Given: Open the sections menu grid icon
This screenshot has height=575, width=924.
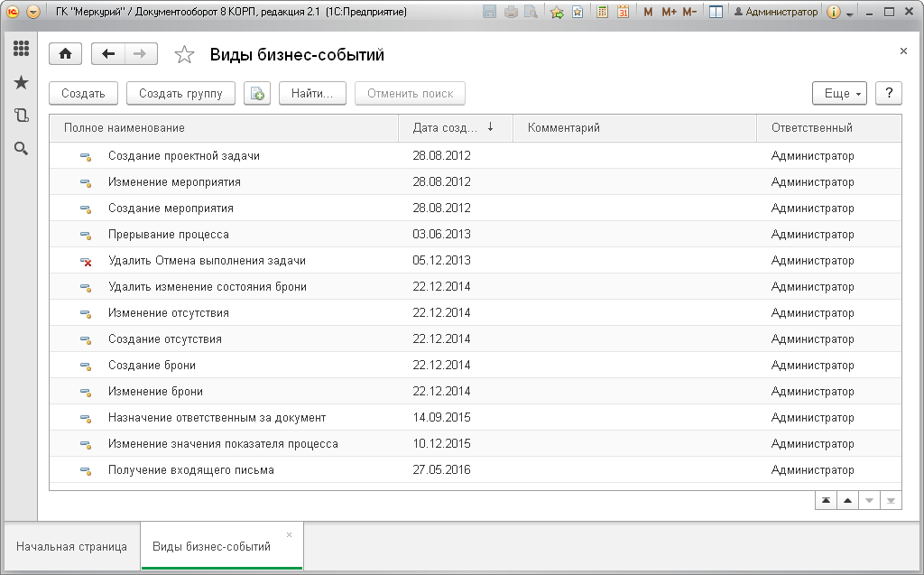Looking at the screenshot, I should 22,49.
